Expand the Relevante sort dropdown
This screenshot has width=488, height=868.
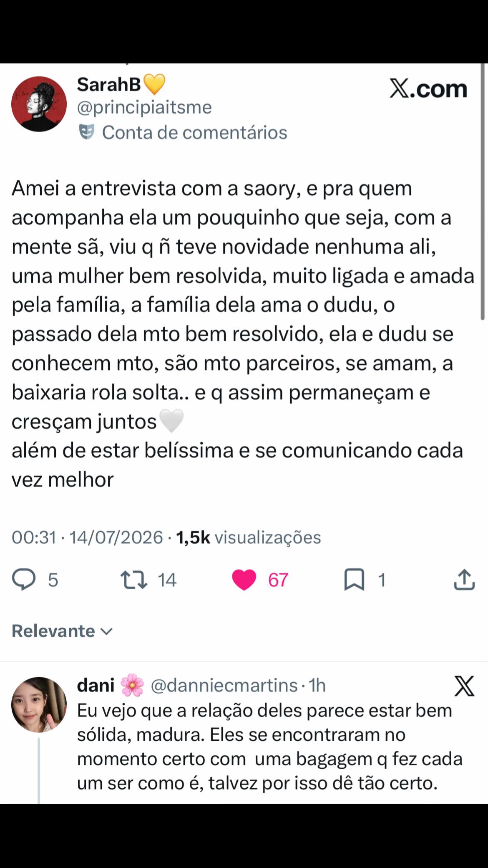63,631
